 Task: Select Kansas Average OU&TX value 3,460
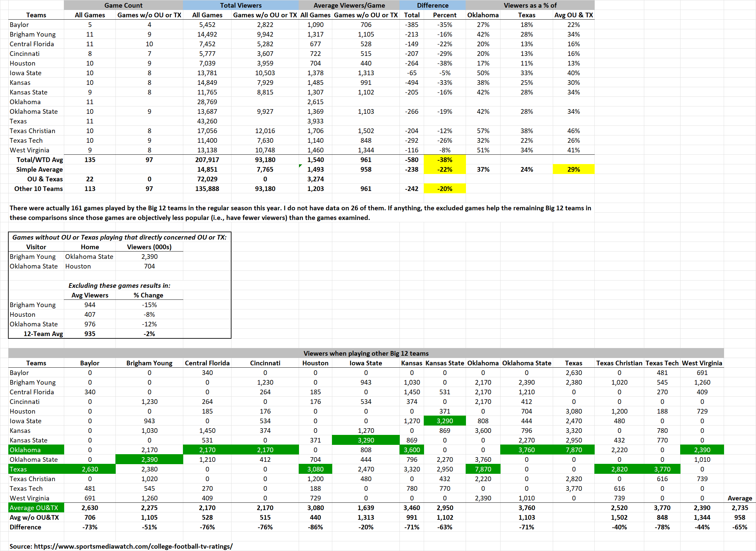tap(412, 508)
